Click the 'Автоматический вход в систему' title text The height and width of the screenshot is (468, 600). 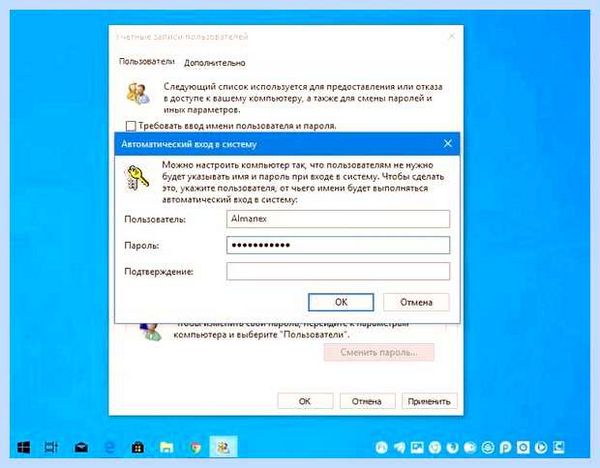coord(189,144)
